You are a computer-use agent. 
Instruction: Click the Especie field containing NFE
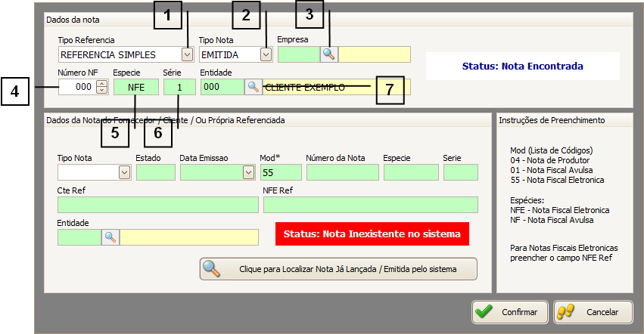(x=135, y=87)
